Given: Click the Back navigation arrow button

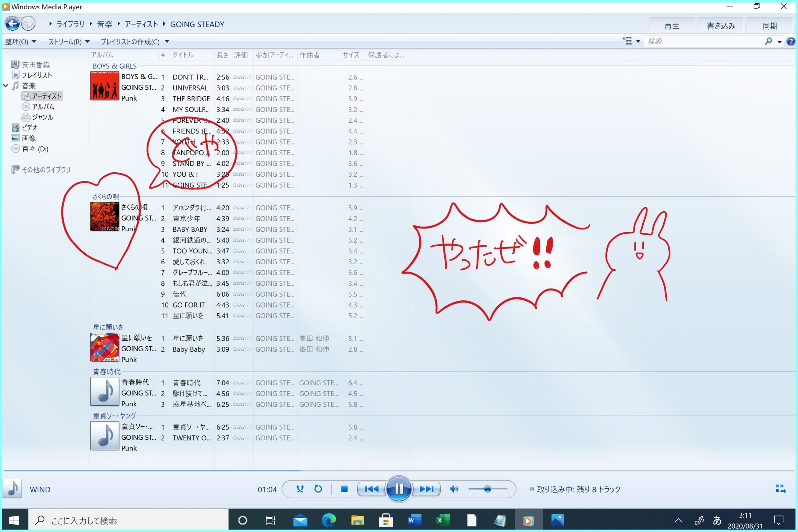Looking at the screenshot, I should 12,24.
